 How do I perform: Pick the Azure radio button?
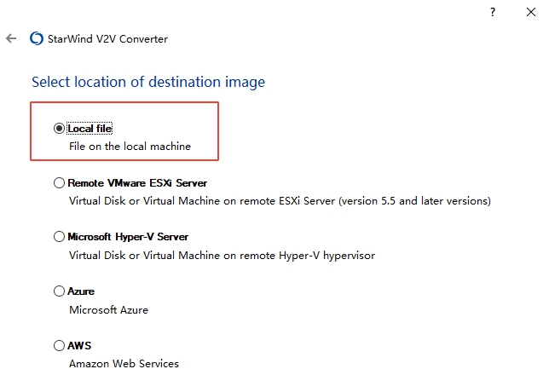coord(59,291)
